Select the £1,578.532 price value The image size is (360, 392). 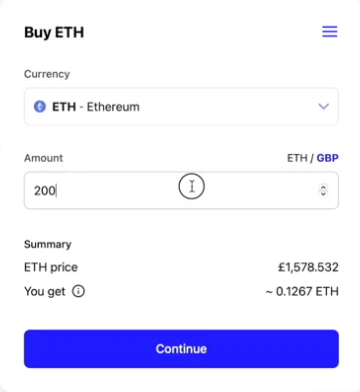(308, 267)
